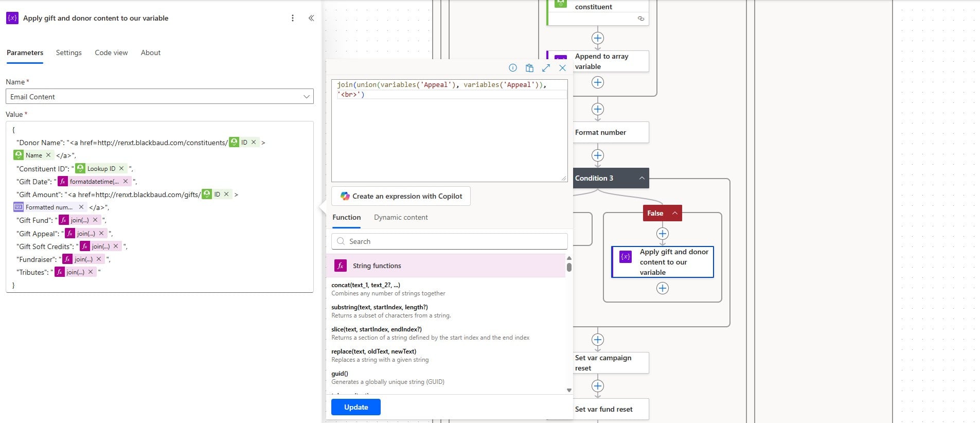Open the Gift Appeal join expression token
Screen dimensions: 980x423
pos(86,233)
